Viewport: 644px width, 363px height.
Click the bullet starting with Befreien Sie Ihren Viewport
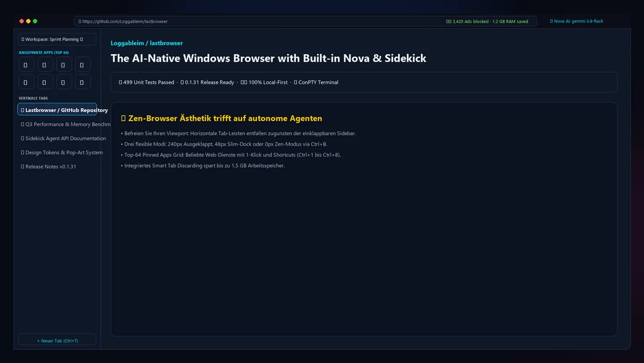[238, 133]
